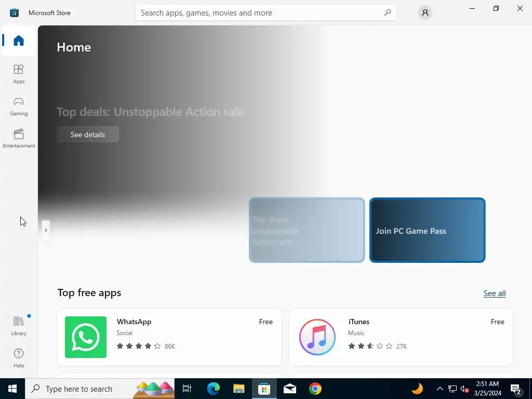The height and width of the screenshot is (399, 532).
Task: Click the muted volume tray icon
Action: coord(465,389)
